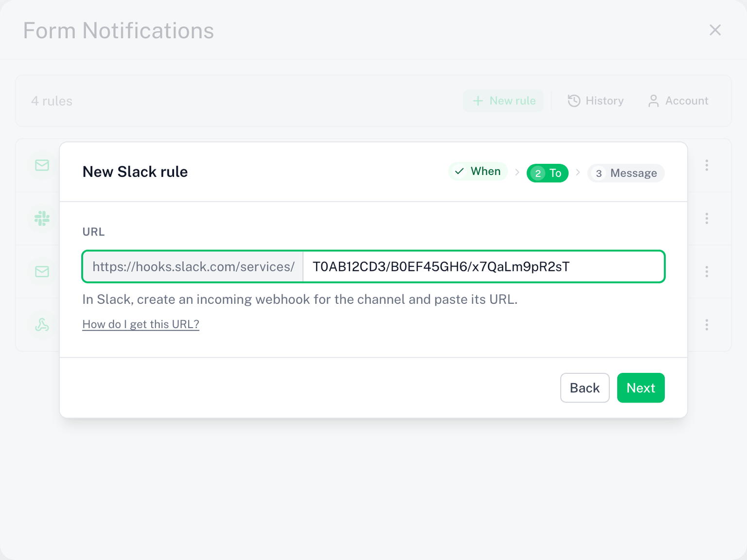747x560 pixels.
Task: Click the URL field label
Action: coord(93,232)
